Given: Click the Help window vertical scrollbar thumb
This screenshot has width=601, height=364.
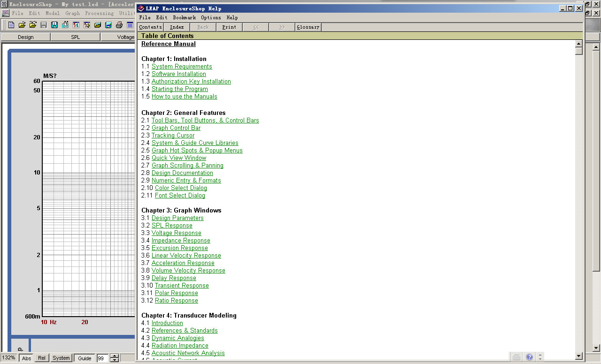Looking at the screenshot, I should click(x=579, y=51).
